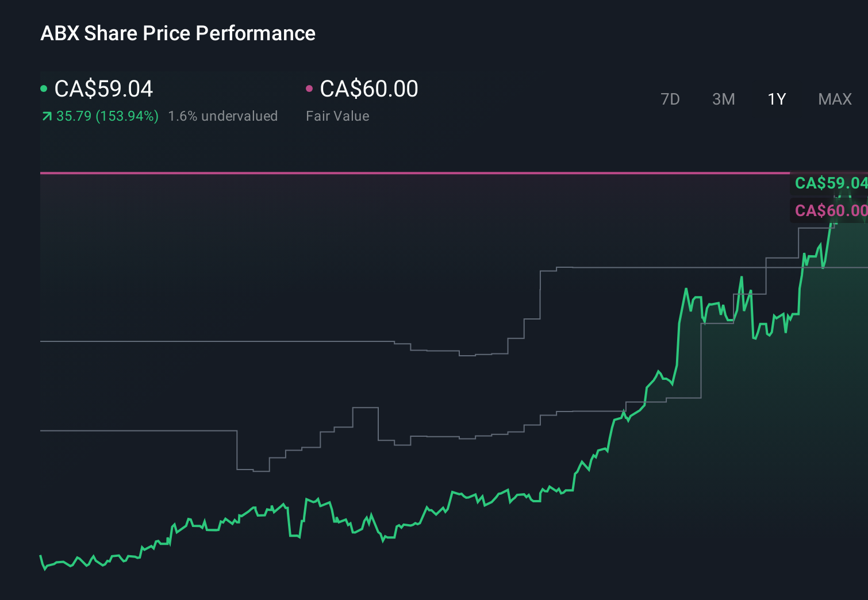The height and width of the screenshot is (600, 868).
Task: Toggle the Fair Value series visibility
Action: point(368,89)
